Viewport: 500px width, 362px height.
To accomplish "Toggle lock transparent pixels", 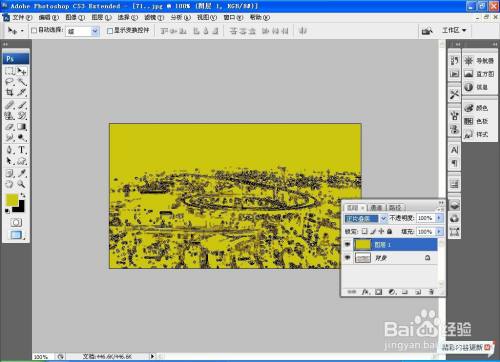I will pyautogui.click(x=365, y=231).
